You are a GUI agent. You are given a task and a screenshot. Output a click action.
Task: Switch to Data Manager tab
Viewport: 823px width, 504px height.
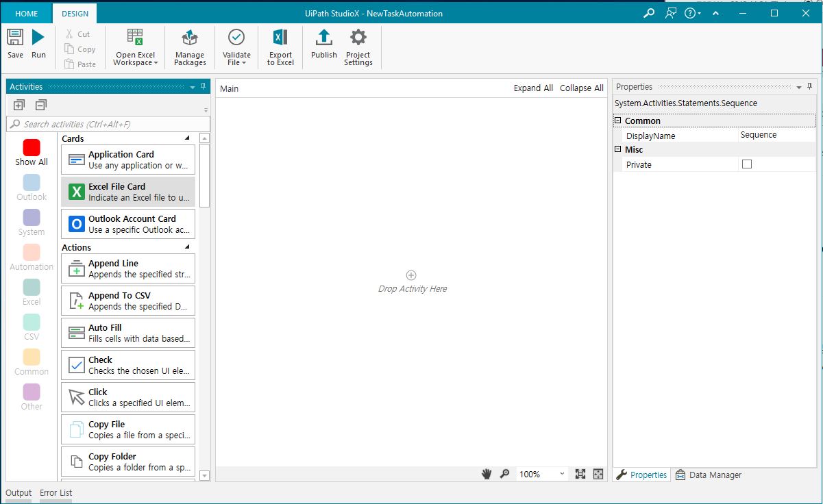coord(709,475)
